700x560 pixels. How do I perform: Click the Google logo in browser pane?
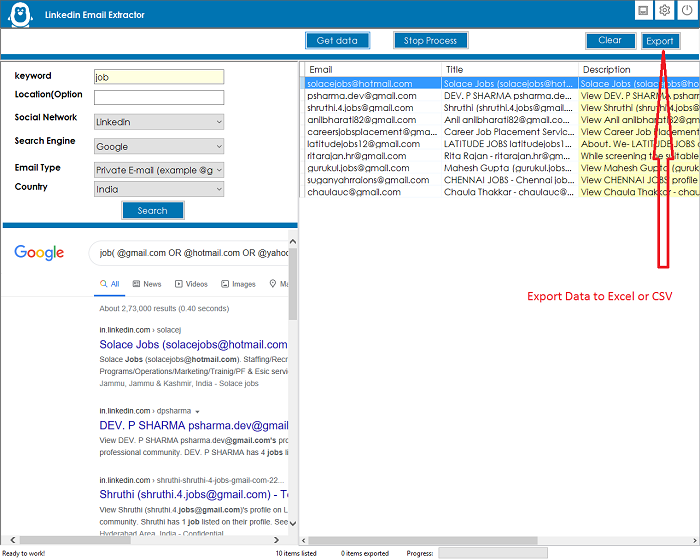(x=39, y=253)
